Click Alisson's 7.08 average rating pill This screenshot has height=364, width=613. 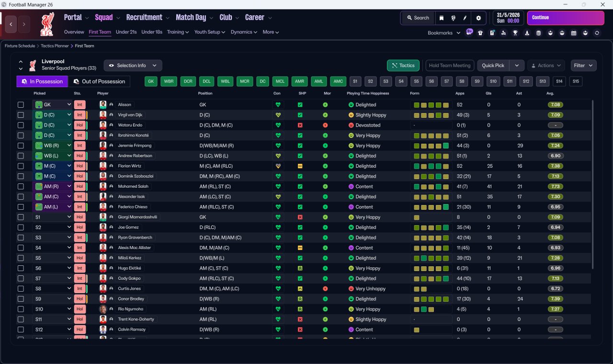556,104
